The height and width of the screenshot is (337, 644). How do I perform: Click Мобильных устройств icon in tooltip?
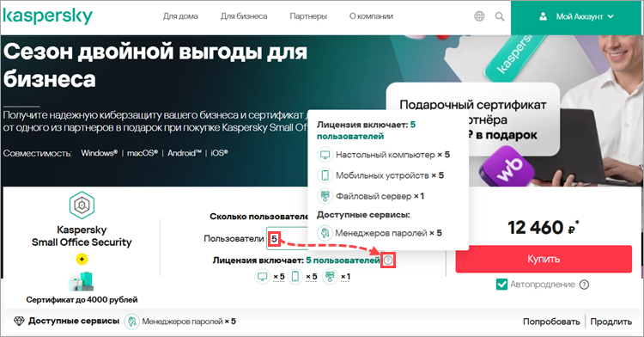point(325,175)
